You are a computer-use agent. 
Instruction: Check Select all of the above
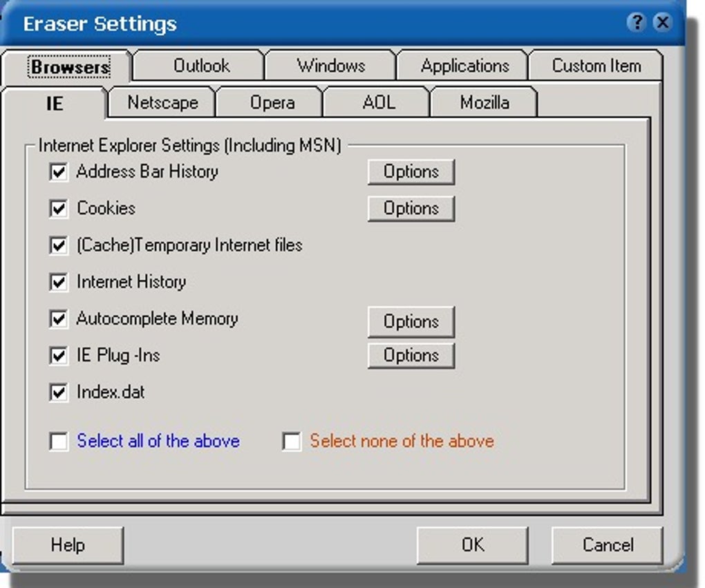59,442
